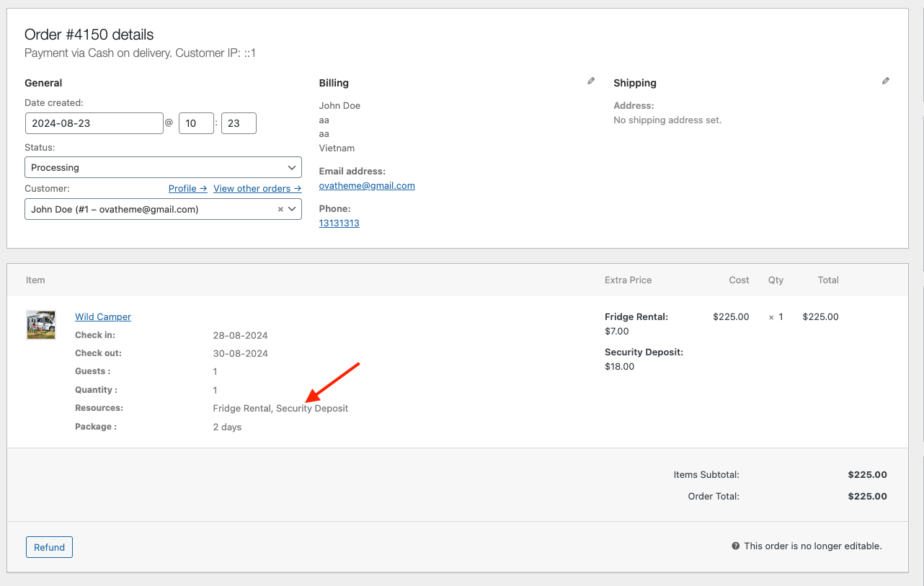Click the Resources value Fridge Rental, Security Deposit
Image resolution: width=924 pixels, height=586 pixels.
click(x=280, y=408)
